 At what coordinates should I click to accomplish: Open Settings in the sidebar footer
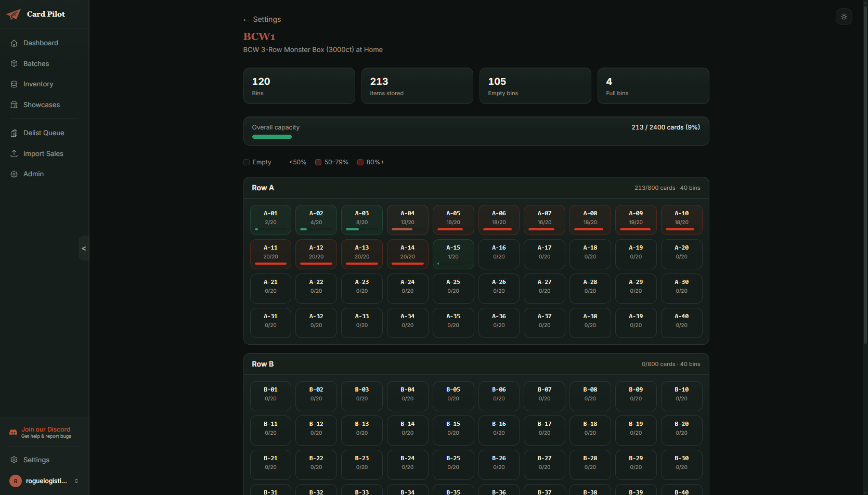tap(36, 460)
